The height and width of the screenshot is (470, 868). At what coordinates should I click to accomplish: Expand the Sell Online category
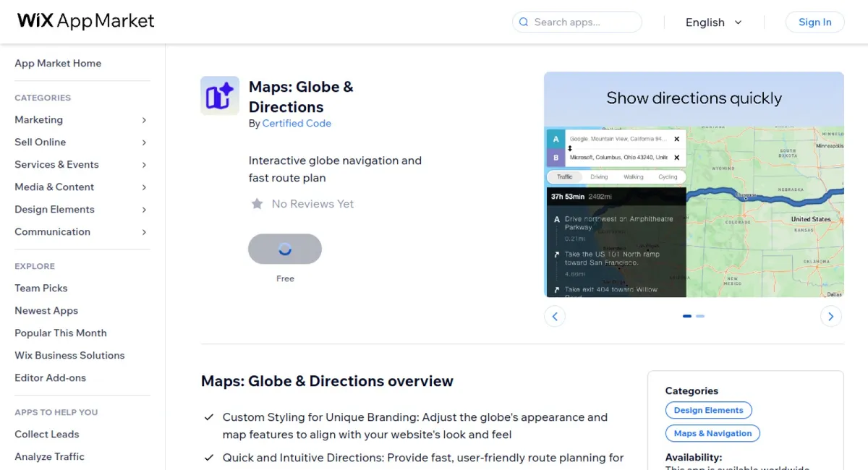click(144, 142)
